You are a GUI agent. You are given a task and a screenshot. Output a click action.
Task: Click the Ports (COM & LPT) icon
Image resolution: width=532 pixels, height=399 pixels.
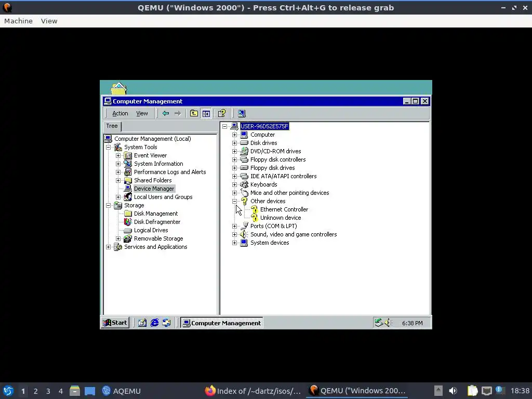click(x=244, y=226)
